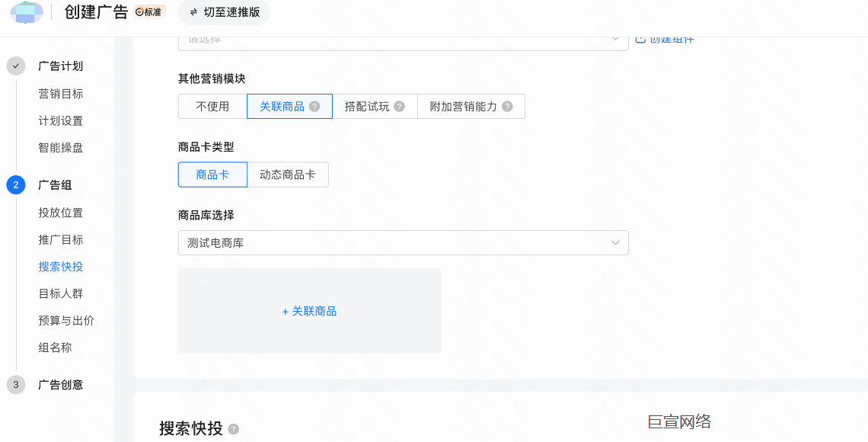868x442 pixels.
Task: Click the platform logo in header
Action: (27, 12)
